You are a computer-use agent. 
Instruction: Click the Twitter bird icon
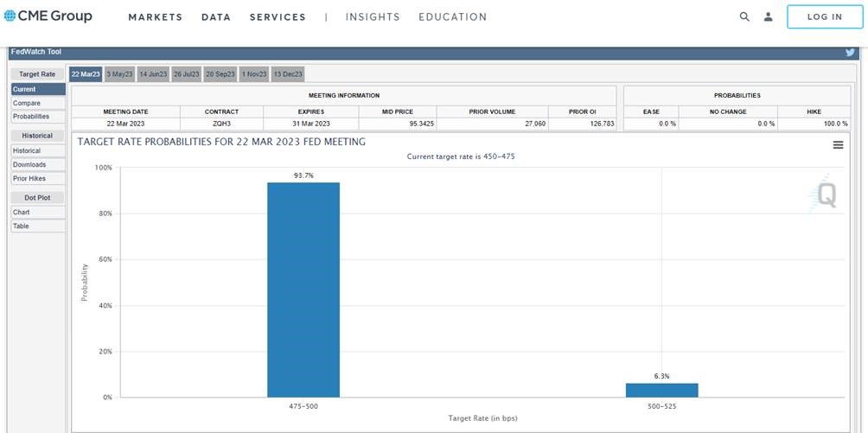tap(850, 52)
